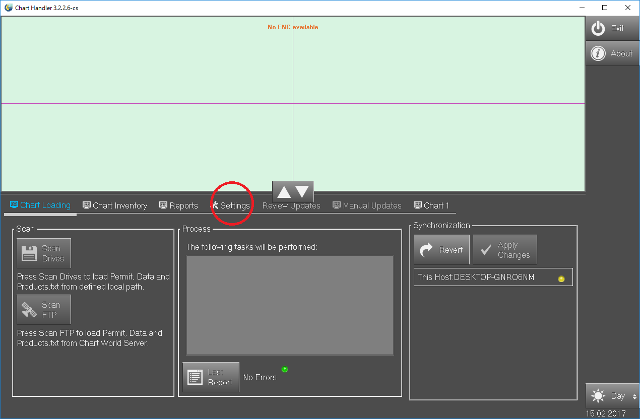640x419 pixels.
Task: Collapse panel with the down triangle arrow
Action: coord(303,191)
